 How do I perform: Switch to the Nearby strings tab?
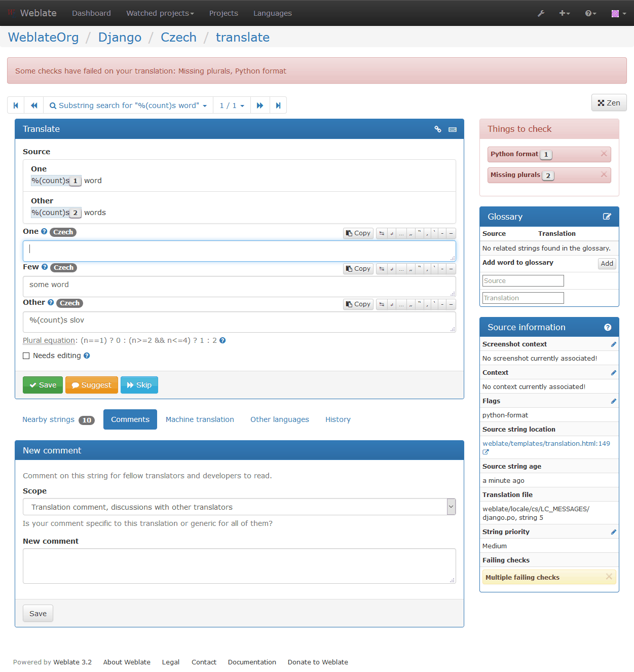point(58,419)
